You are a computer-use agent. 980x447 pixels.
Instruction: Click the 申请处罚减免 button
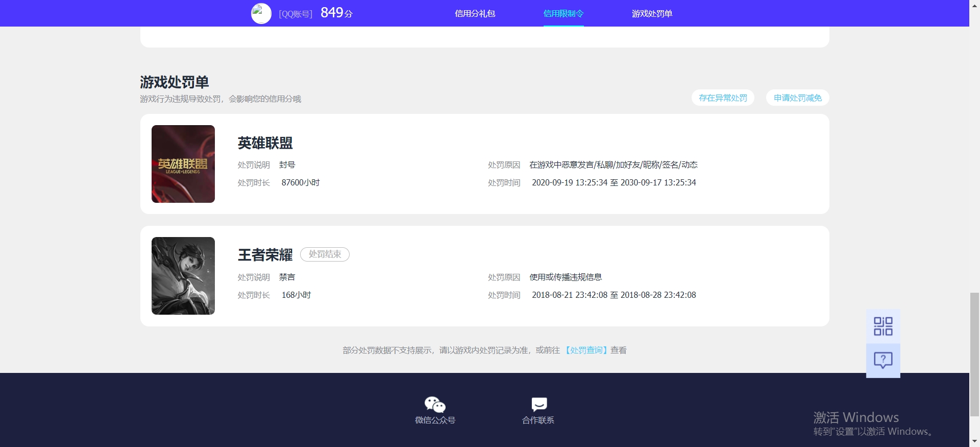(798, 98)
